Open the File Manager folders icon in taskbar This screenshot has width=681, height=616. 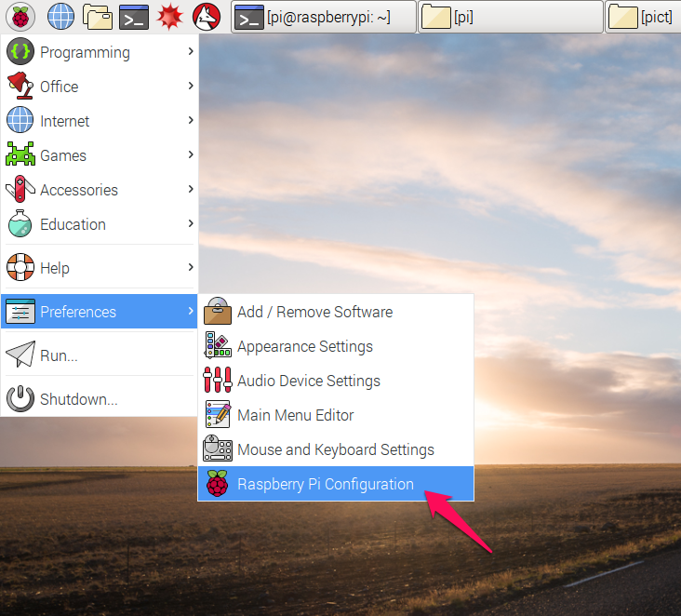97,16
